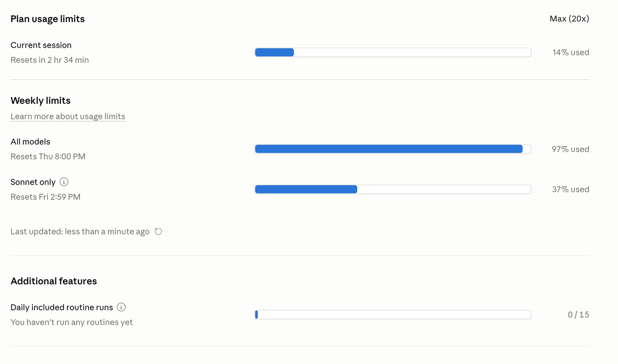This screenshot has width=618, height=364.
Task: Click the refresh icon next to Last updated
Action: click(158, 231)
